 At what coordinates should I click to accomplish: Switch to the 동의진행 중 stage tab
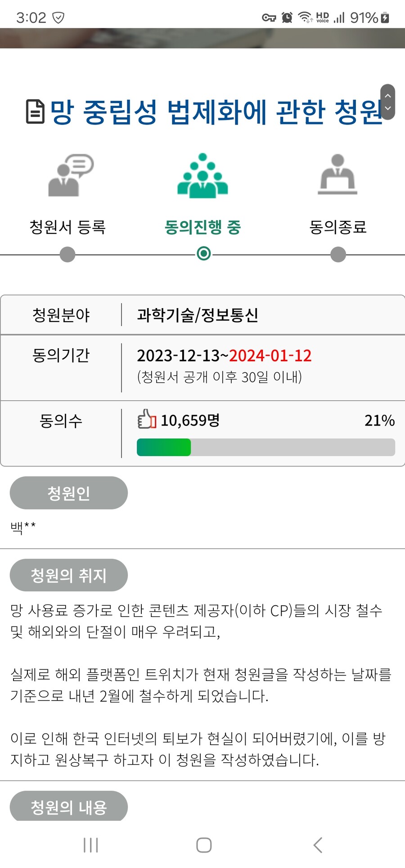tap(203, 227)
